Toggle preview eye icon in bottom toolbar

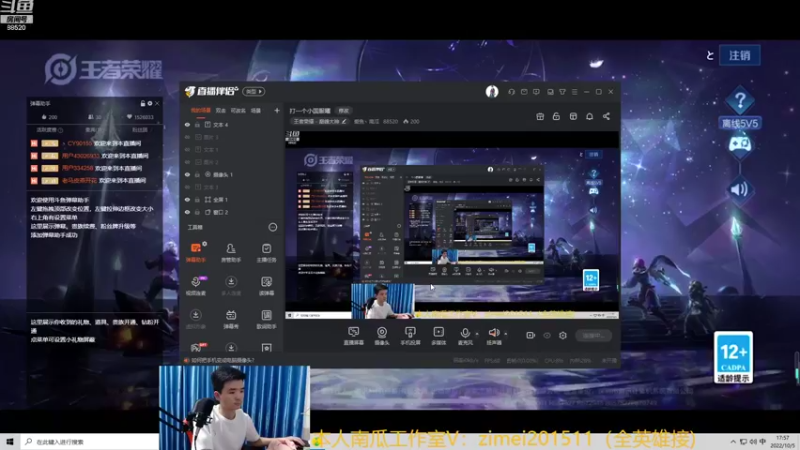(x=547, y=335)
